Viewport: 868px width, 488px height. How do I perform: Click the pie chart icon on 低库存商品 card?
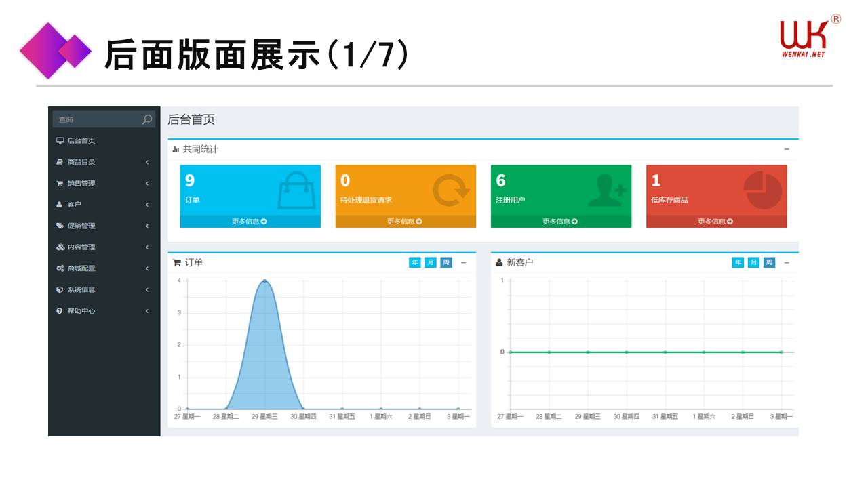(x=763, y=190)
